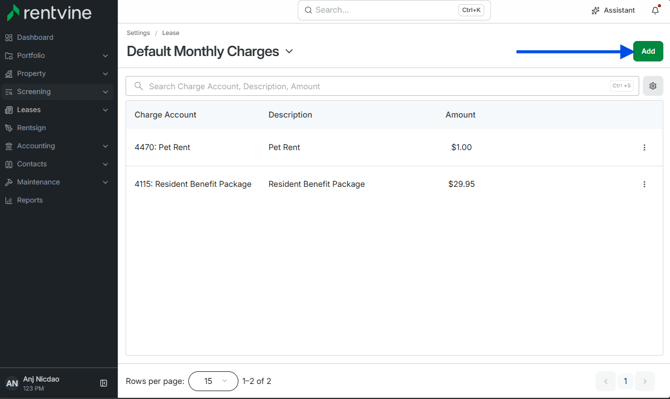Click the Anj Nicdao user name

tap(41, 379)
